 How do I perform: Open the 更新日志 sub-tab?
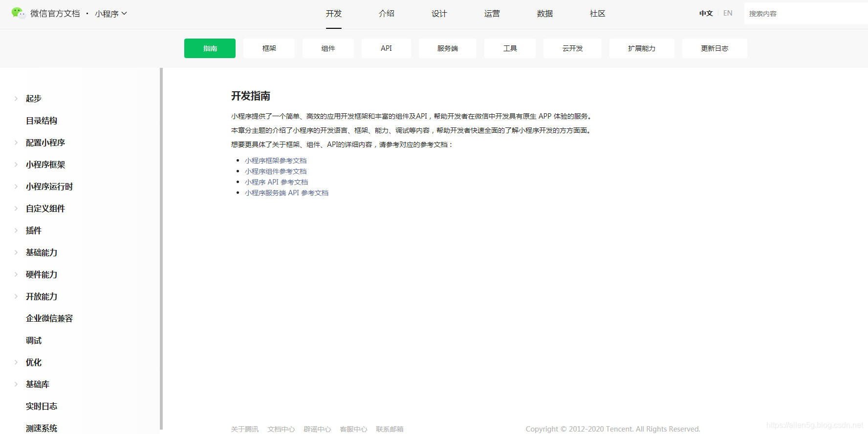[x=715, y=48]
